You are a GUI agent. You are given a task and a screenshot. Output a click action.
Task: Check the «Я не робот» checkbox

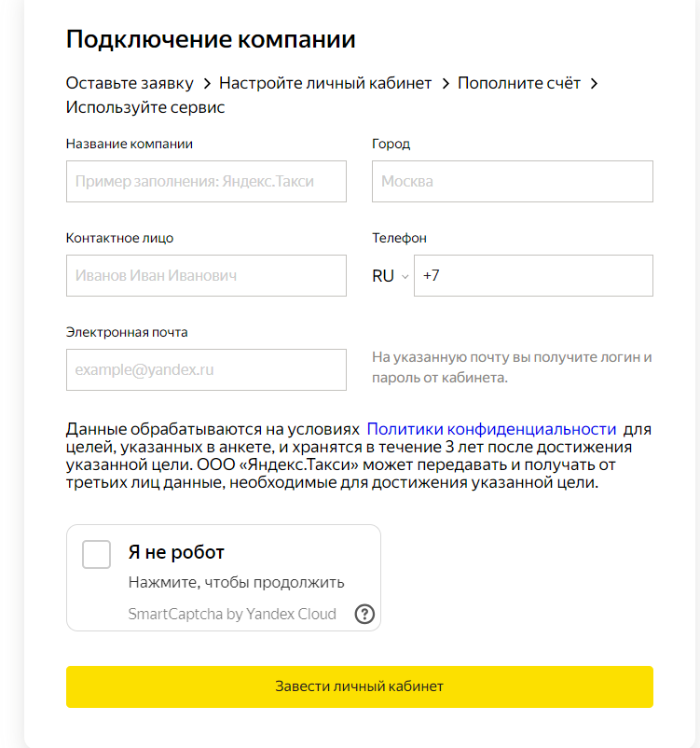95,554
